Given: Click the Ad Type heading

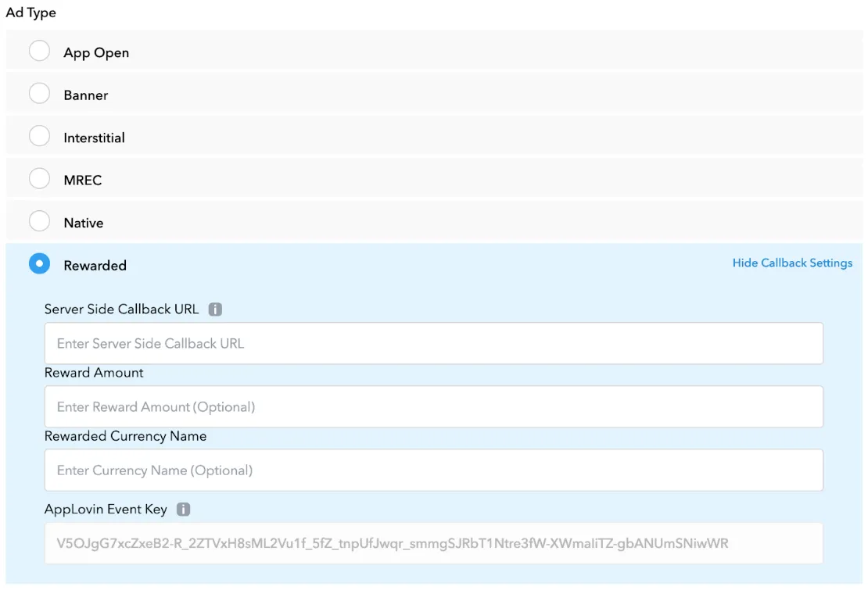Looking at the screenshot, I should [x=30, y=12].
